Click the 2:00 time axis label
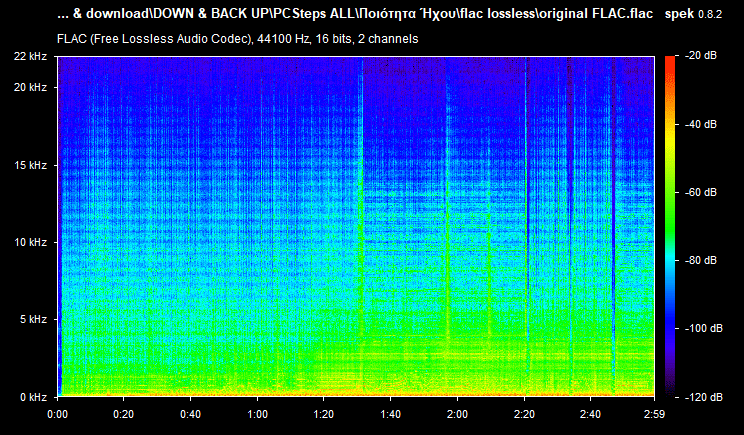This screenshot has height=435, width=744. (457, 415)
